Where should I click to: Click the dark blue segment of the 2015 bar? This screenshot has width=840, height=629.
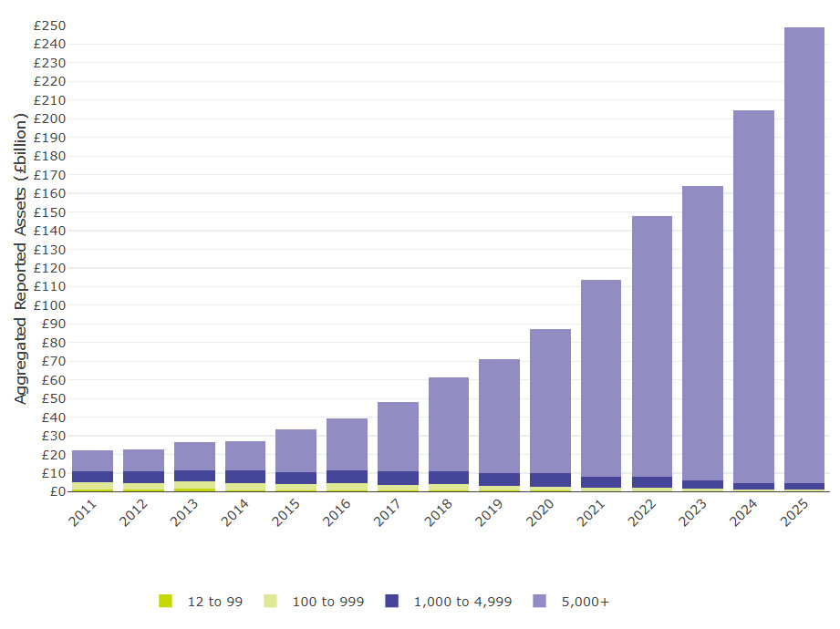tap(294, 476)
